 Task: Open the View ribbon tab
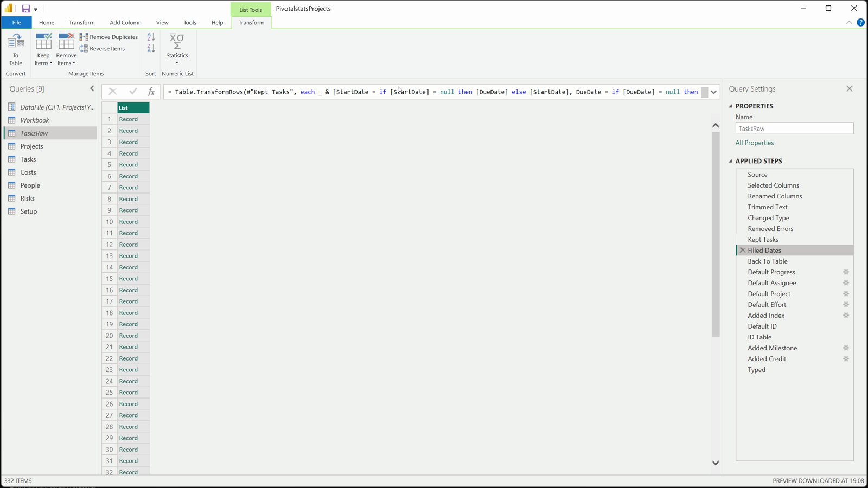point(162,23)
